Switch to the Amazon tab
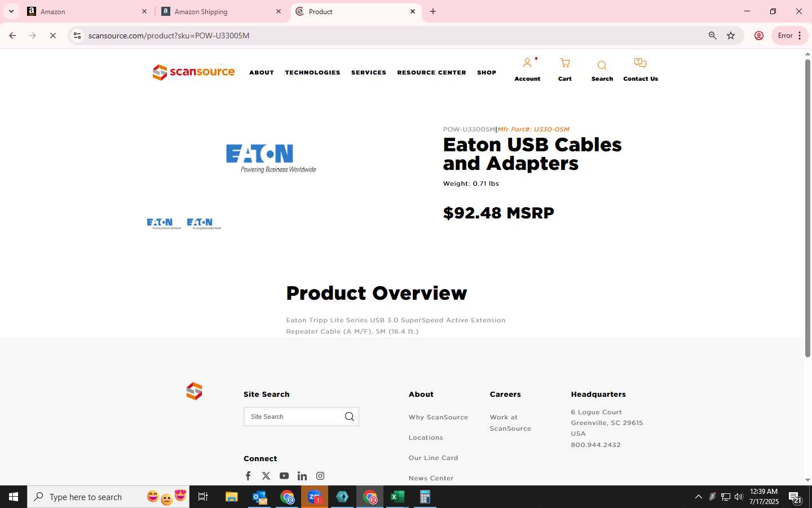812x508 pixels. (x=87, y=11)
